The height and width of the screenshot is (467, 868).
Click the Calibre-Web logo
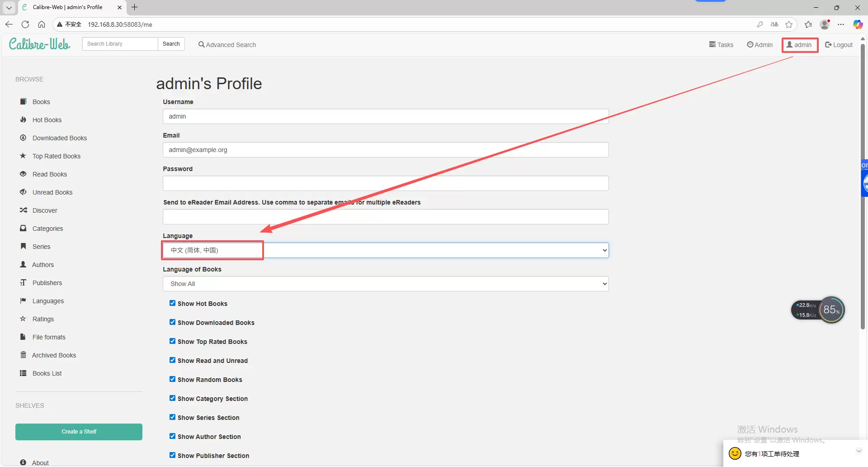click(39, 44)
